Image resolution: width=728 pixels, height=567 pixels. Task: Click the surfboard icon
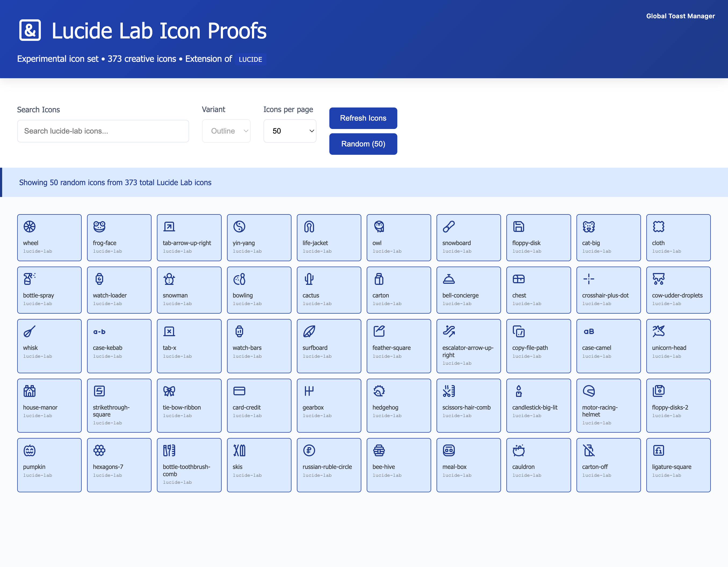pos(309,331)
